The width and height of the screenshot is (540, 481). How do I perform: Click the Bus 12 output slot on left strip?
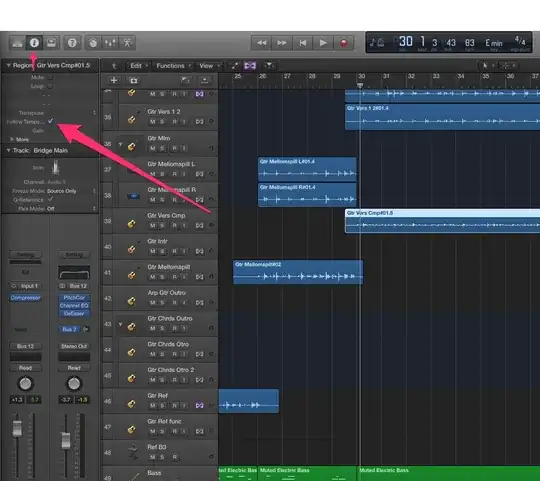tap(25, 346)
